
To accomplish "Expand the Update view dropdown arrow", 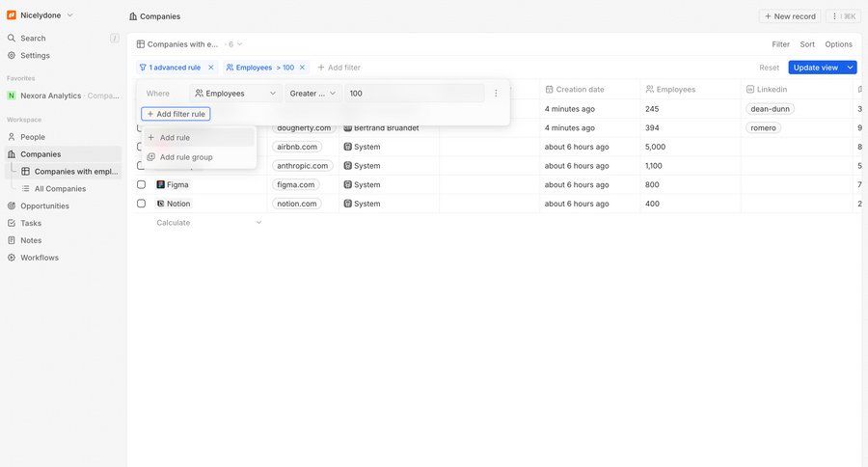I will 851,68.
